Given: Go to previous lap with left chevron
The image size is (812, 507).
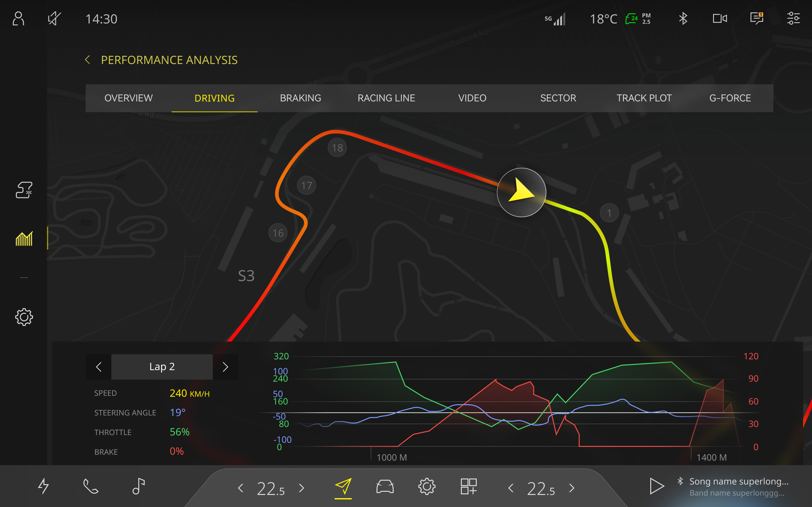Looking at the screenshot, I should coord(99,367).
